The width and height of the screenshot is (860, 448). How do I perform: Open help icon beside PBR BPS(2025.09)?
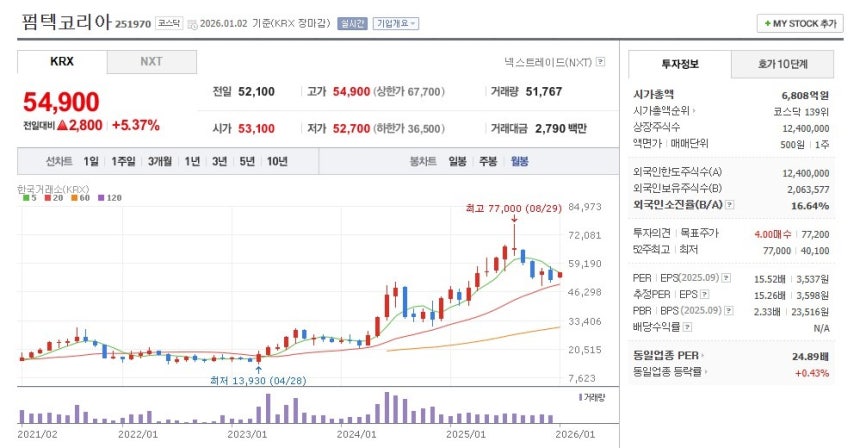(729, 311)
